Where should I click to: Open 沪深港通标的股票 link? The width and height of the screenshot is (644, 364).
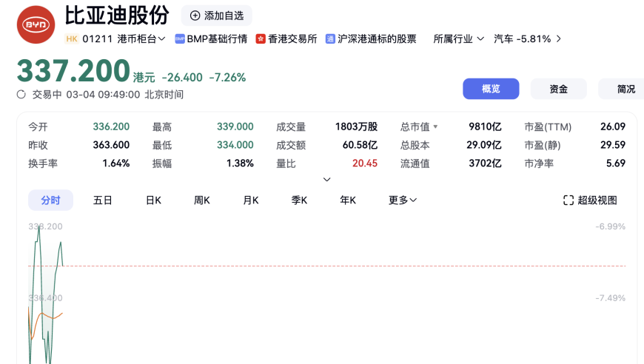click(x=377, y=39)
